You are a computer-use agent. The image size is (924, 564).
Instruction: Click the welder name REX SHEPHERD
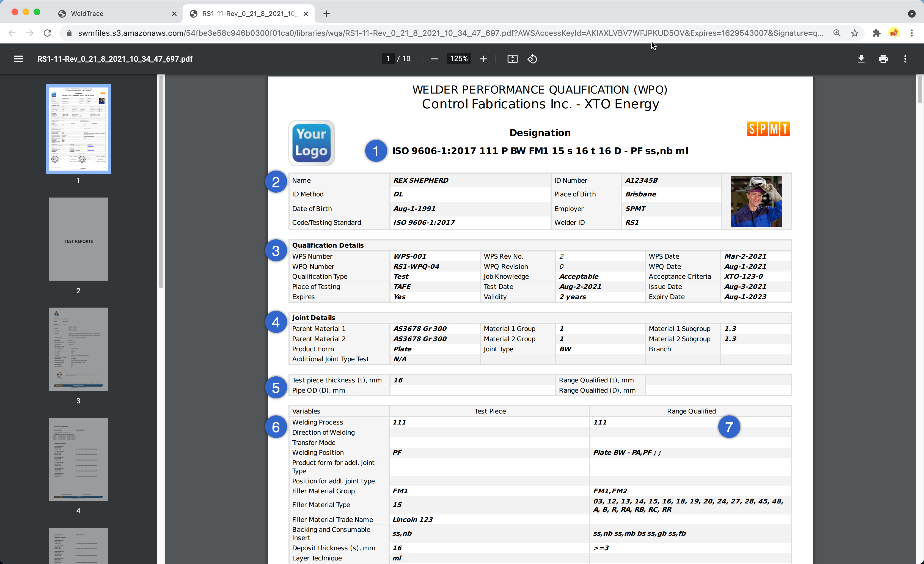(421, 180)
